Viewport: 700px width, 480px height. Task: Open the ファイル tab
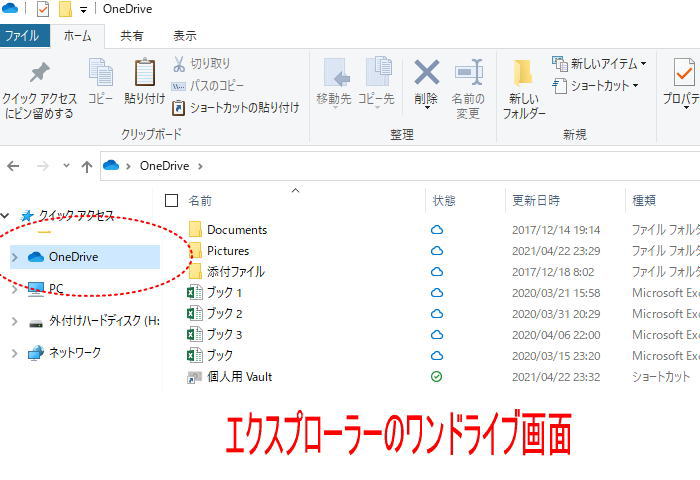(x=25, y=35)
